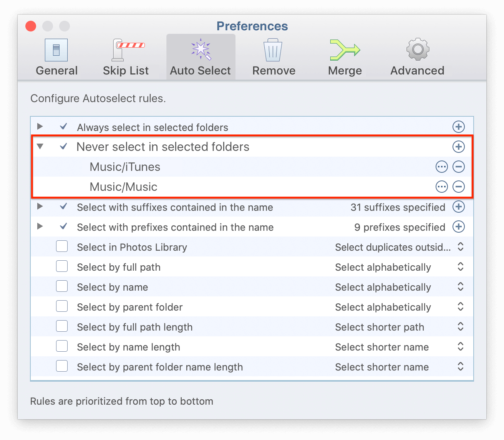Remove the Music/Music folder entry

(x=459, y=187)
